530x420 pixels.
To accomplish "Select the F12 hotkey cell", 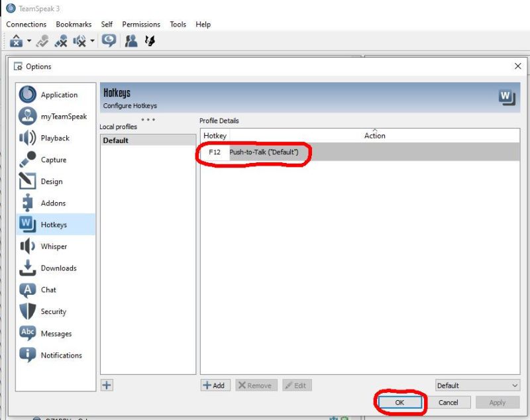I will click(x=215, y=152).
